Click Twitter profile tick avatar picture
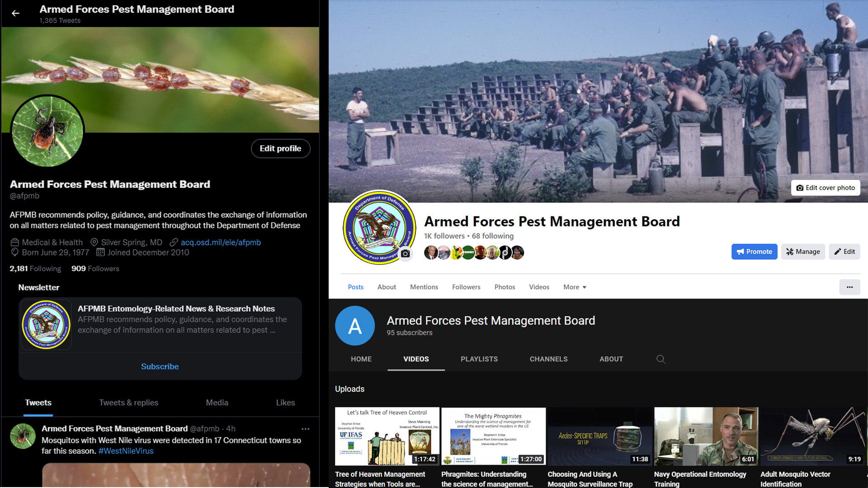The width and height of the screenshot is (868, 488). pos(47,131)
